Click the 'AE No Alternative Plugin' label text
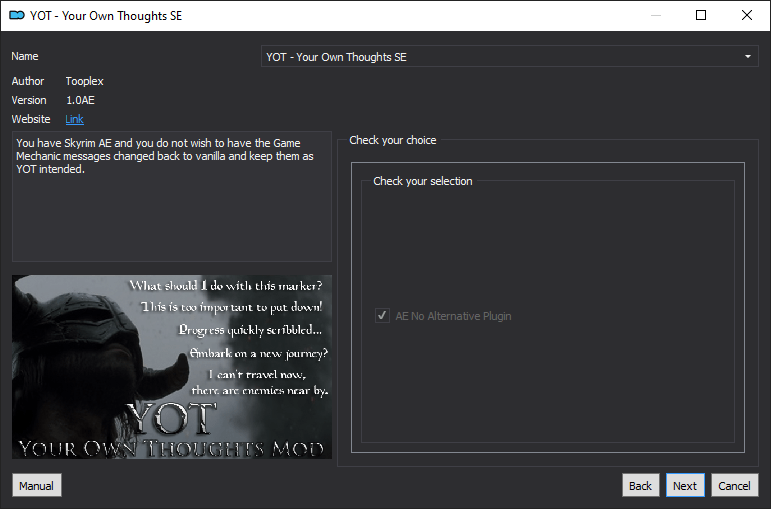This screenshot has width=771, height=509. (453, 316)
